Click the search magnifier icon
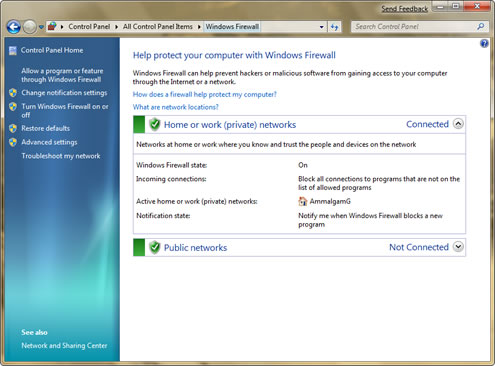The image size is (495, 366). (480, 26)
